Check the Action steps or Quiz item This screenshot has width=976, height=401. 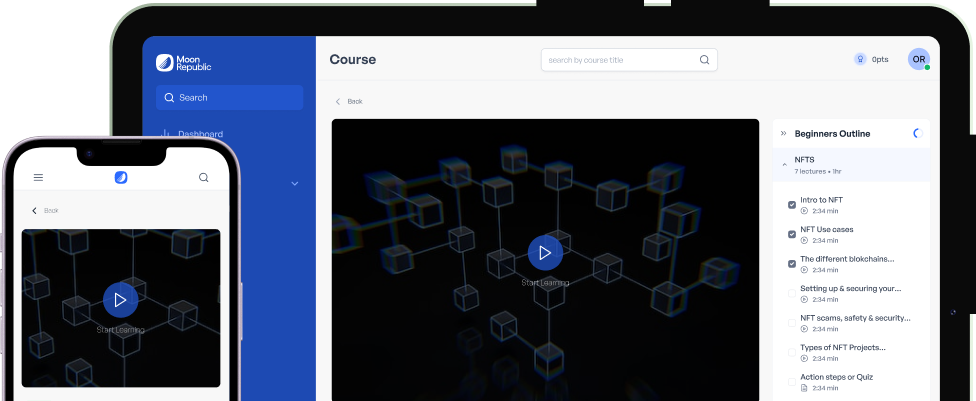click(792, 382)
